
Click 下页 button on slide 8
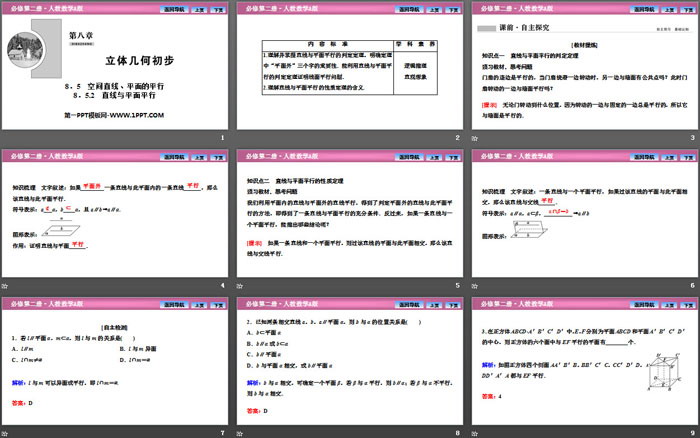[453, 305]
